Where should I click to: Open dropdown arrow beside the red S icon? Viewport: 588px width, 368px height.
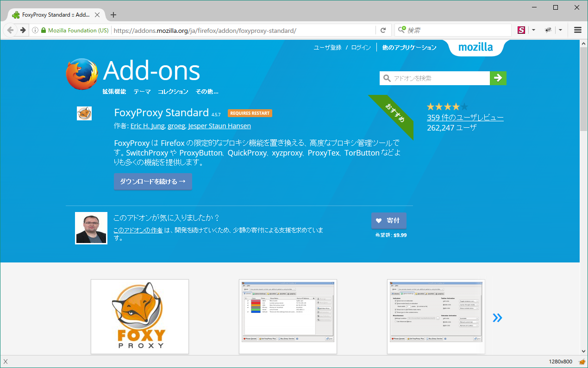pyautogui.click(x=533, y=30)
